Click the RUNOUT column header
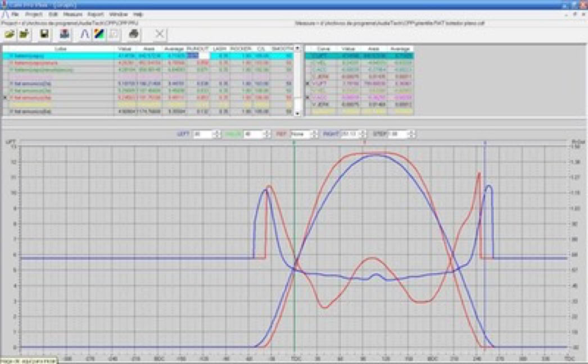The image size is (588, 364). tap(197, 49)
